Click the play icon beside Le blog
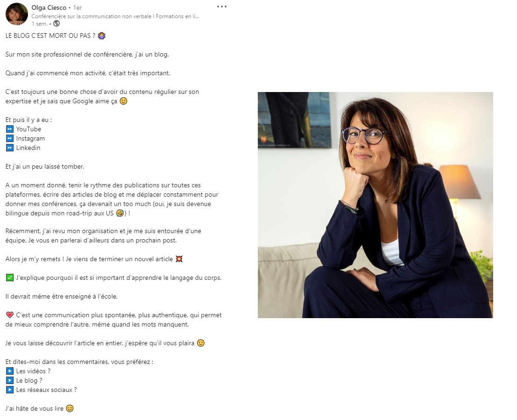The width and height of the screenshot is (517, 420). (10, 380)
